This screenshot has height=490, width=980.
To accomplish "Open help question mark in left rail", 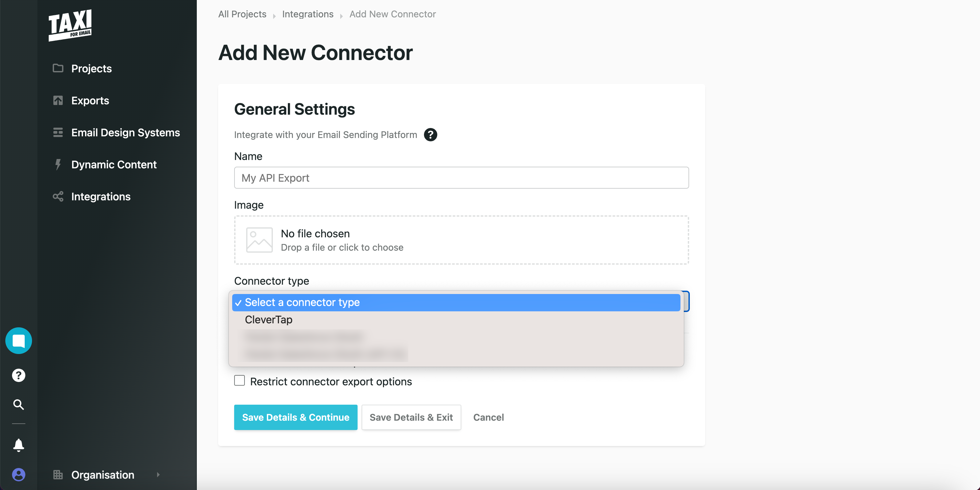I will [19, 375].
